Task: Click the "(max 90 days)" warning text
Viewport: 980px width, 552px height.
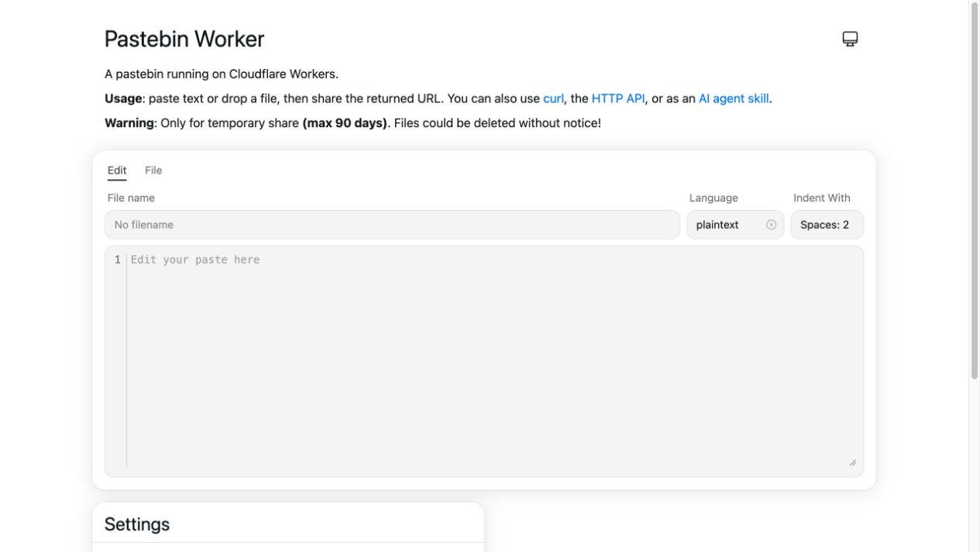Action: tap(345, 123)
